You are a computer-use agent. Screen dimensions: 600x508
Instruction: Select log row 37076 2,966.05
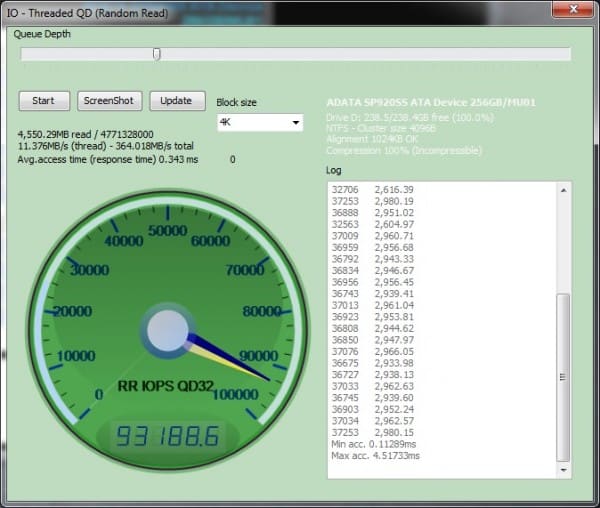(372, 351)
